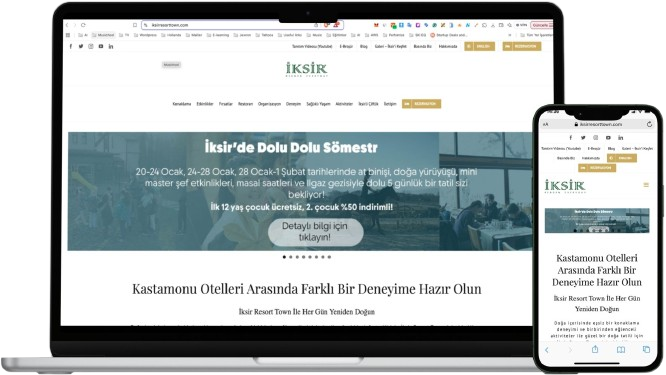Image resolution: width=666 pixels, height=375 pixels.
Task: Tap the Safari tabs icon on the phone
Action: [646, 350]
